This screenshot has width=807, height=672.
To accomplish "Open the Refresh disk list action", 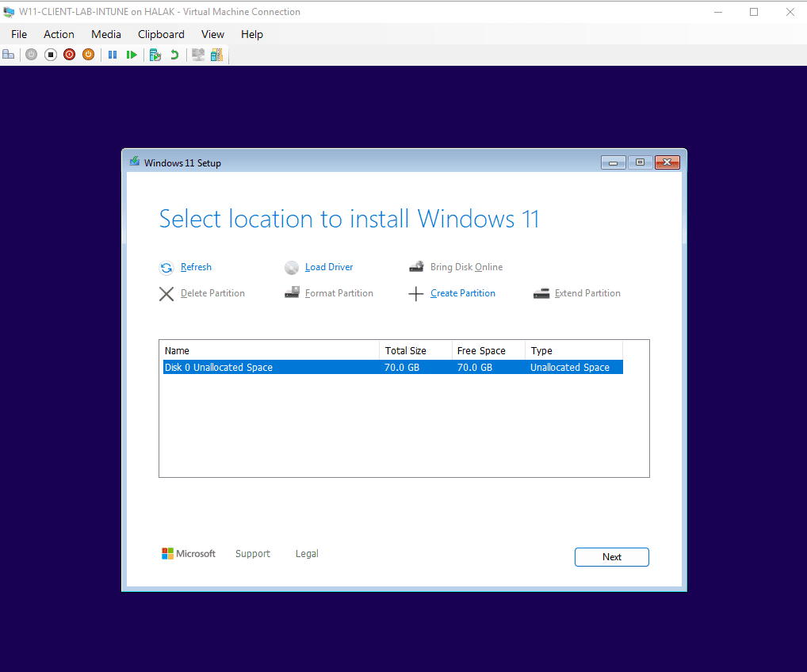I will tap(196, 267).
